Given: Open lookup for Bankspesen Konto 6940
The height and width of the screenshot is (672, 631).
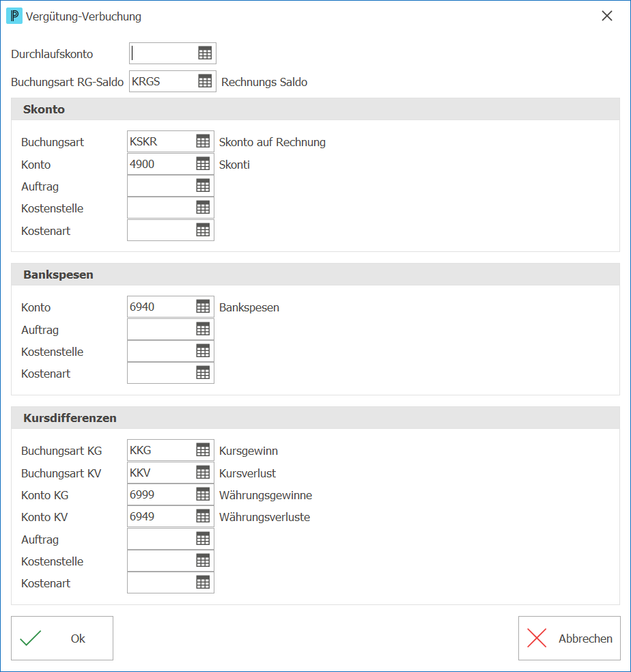Looking at the screenshot, I should (x=203, y=307).
